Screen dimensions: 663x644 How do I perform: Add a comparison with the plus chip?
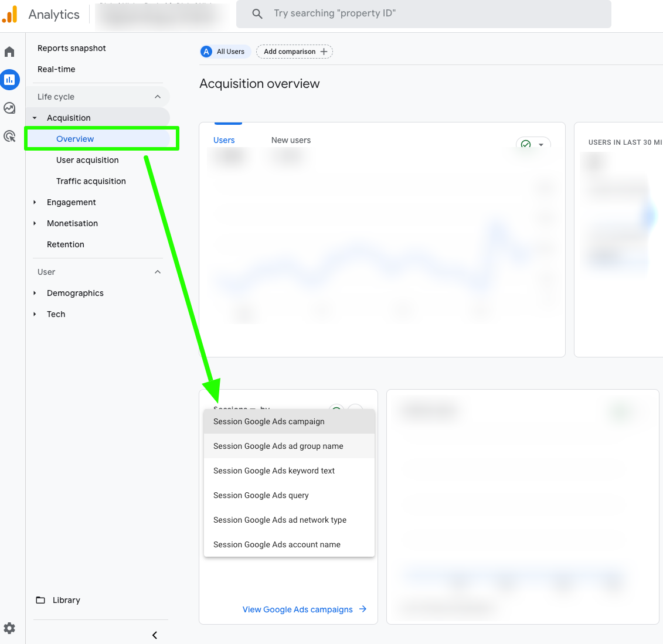(x=294, y=52)
